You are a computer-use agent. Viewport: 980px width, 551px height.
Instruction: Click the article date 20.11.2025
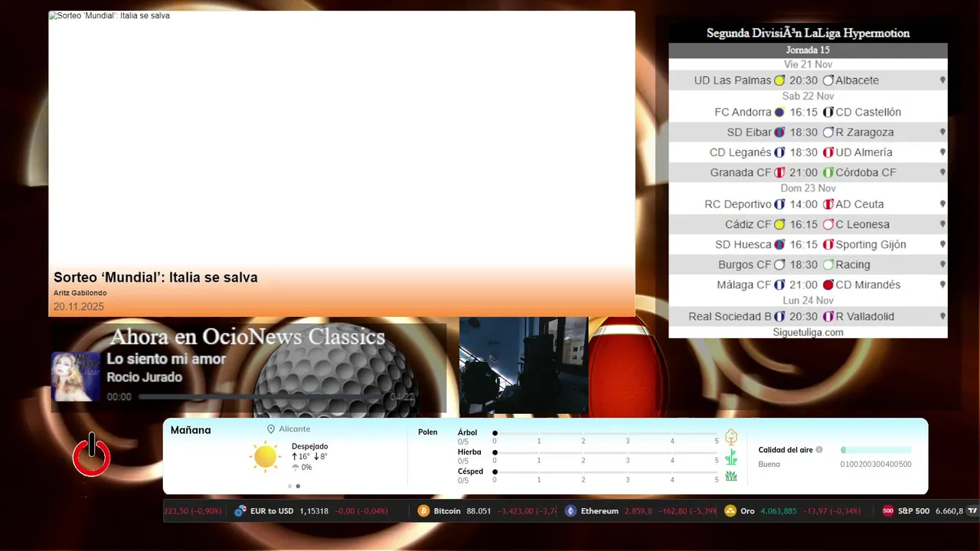point(79,307)
